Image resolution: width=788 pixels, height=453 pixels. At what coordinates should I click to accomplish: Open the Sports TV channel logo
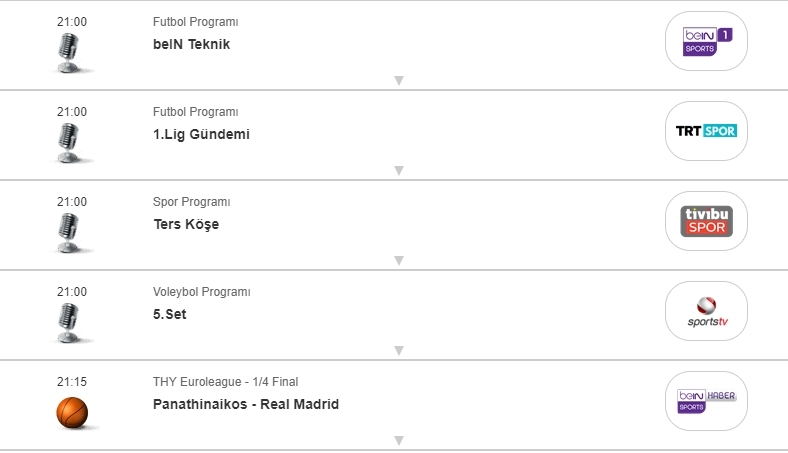point(707,311)
